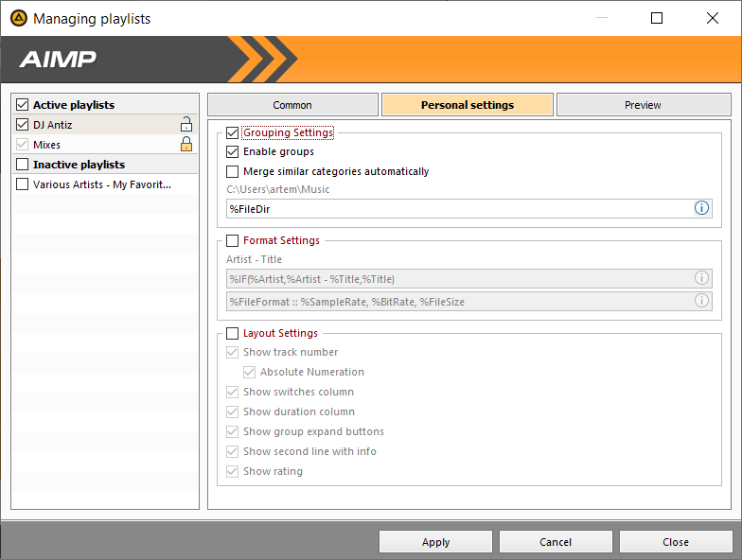Select the Various Artists playlist entry
The image size is (742, 560).
tap(102, 185)
